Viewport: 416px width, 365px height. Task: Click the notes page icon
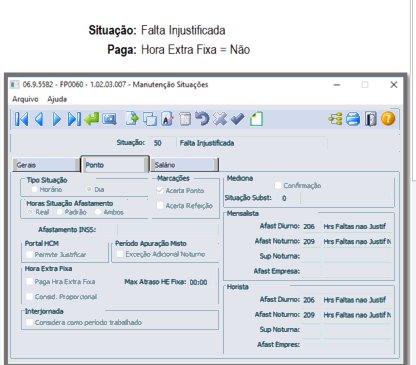point(256,119)
